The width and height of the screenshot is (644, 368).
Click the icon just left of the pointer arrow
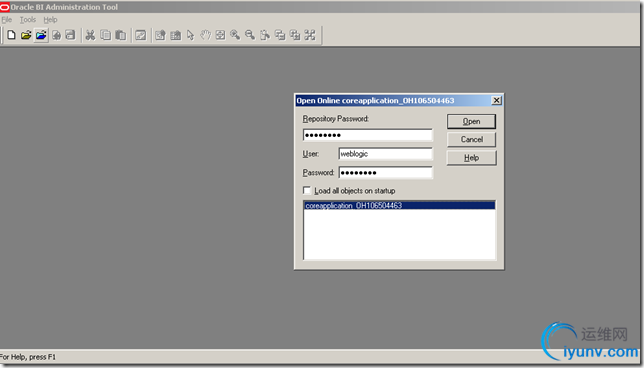(x=175, y=35)
